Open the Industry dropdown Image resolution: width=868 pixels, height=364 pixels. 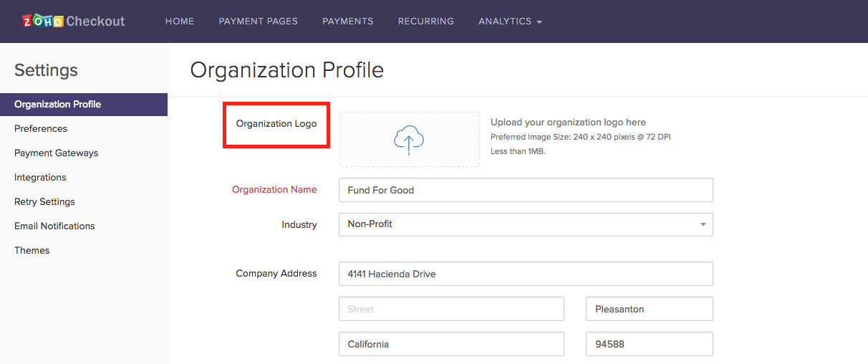tap(525, 224)
